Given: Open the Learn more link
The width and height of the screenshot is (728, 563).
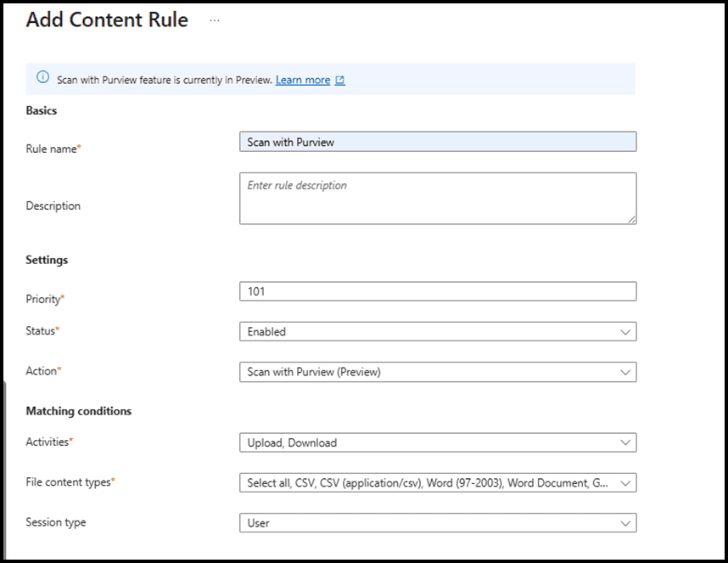Looking at the screenshot, I should pyautogui.click(x=303, y=80).
